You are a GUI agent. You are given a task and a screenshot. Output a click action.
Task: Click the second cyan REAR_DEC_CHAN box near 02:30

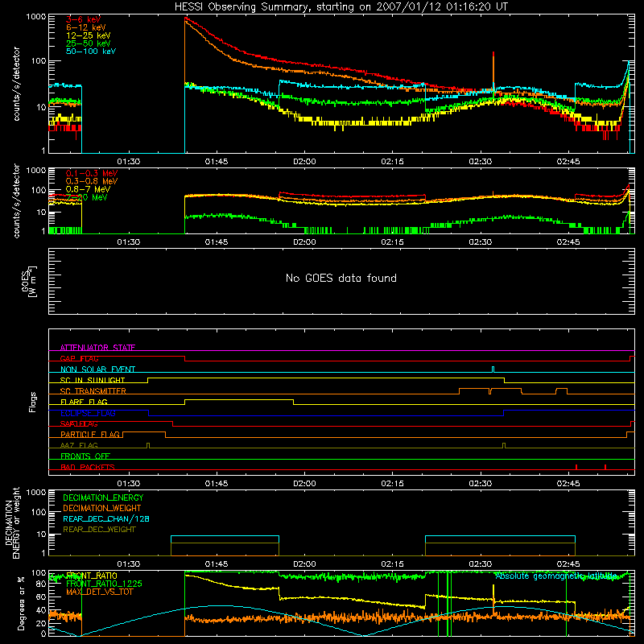500,539
